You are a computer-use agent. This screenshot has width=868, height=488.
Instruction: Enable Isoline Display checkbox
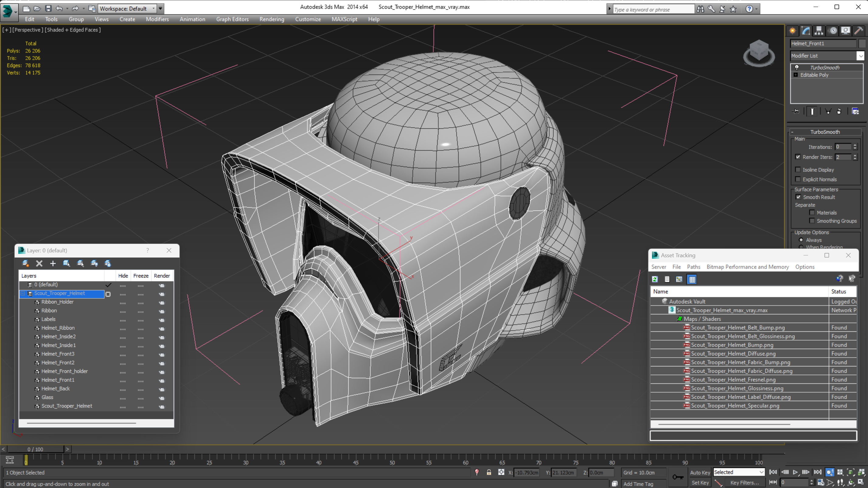tap(798, 169)
